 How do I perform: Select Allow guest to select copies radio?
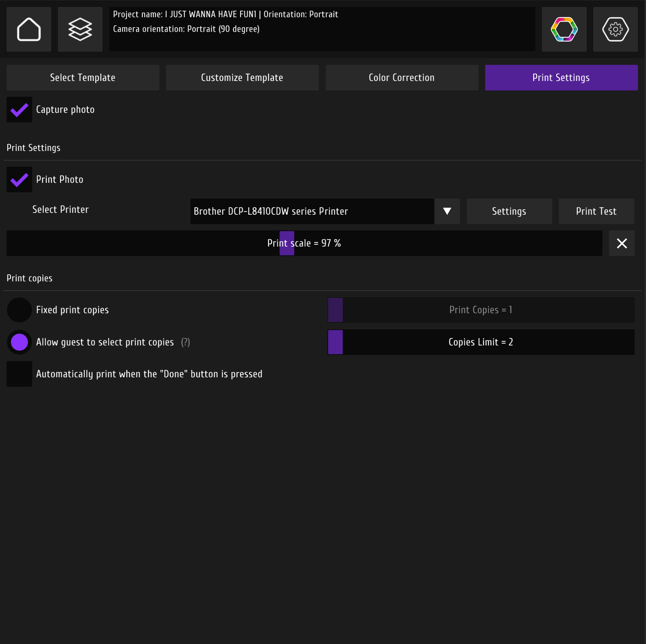click(x=19, y=342)
